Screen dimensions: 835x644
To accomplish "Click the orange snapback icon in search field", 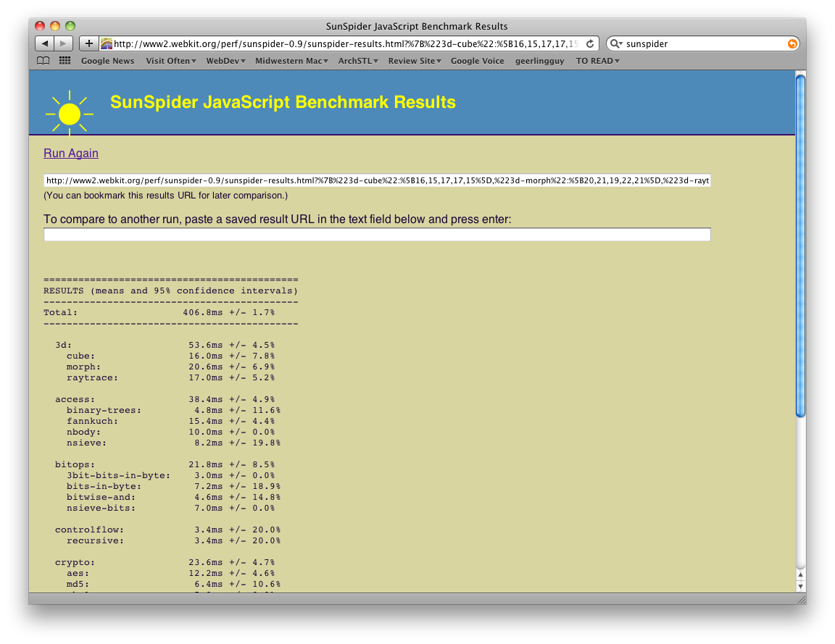I will pyautogui.click(x=792, y=43).
